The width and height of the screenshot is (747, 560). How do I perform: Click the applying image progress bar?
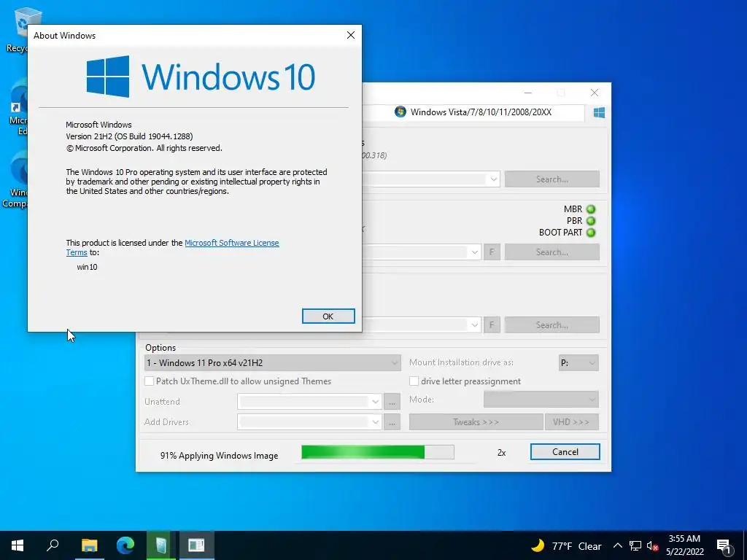pos(378,452)
